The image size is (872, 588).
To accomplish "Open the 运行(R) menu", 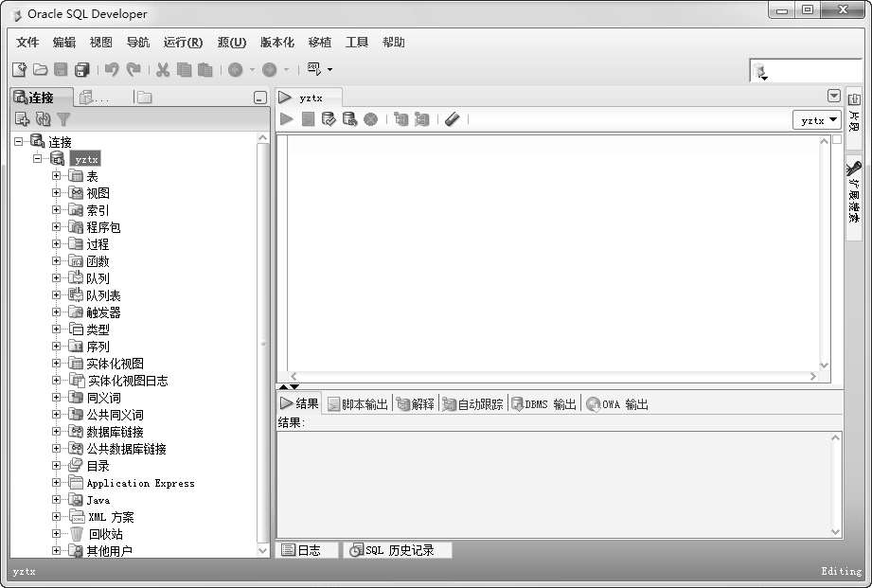I will (x=183, y=43).
